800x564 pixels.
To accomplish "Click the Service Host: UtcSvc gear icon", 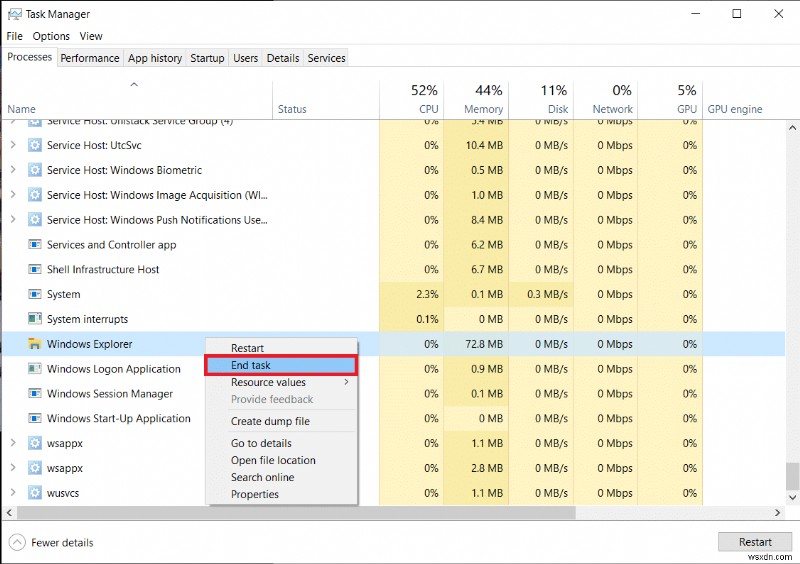I will (35, 145).
